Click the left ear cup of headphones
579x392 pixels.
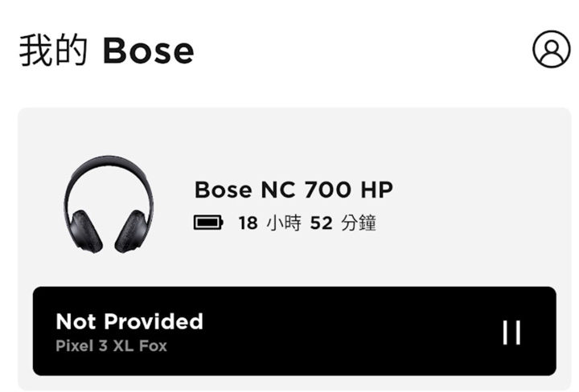86,231
